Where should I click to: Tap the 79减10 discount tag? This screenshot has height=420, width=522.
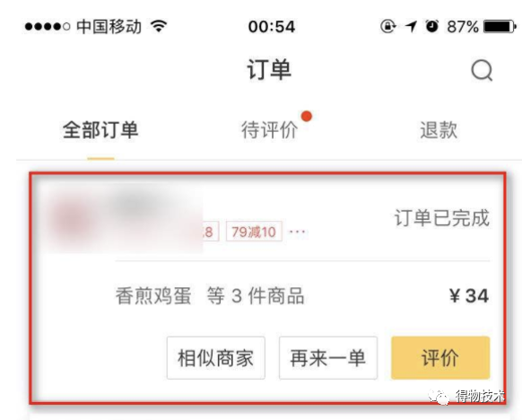(x=254, y=232)
